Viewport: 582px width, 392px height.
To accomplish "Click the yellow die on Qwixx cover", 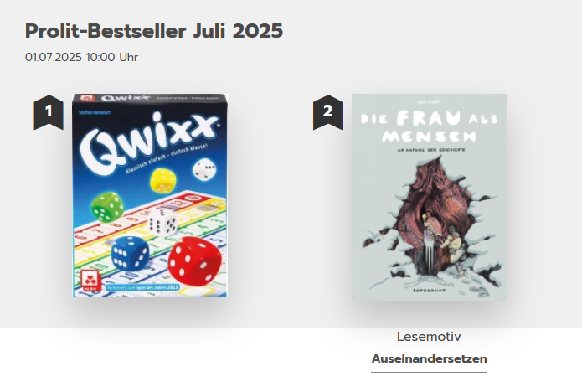I will 163,180.
